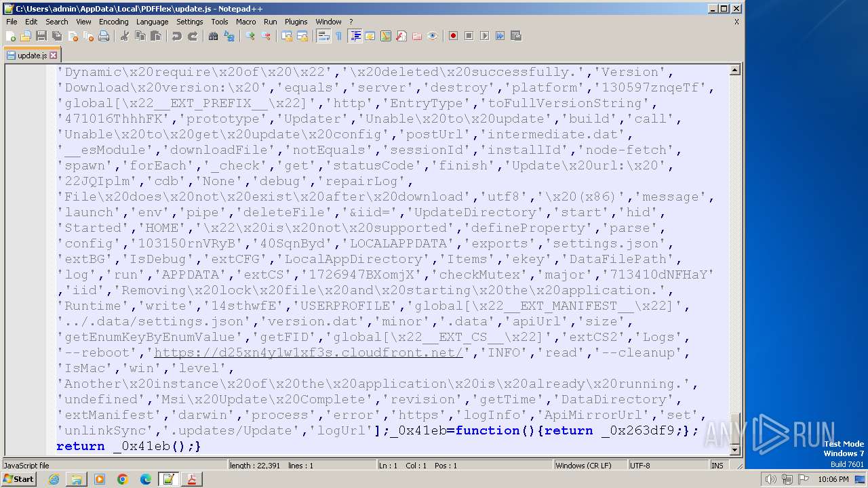Cut selection with scissors icon
Screen dimensions: 868x488
coord(125,36)
